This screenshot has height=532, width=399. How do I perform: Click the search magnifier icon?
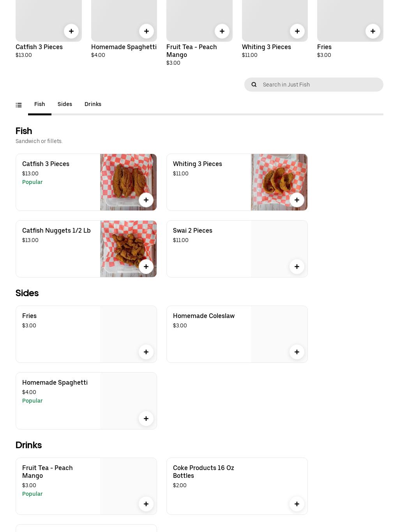click(254, 85)
